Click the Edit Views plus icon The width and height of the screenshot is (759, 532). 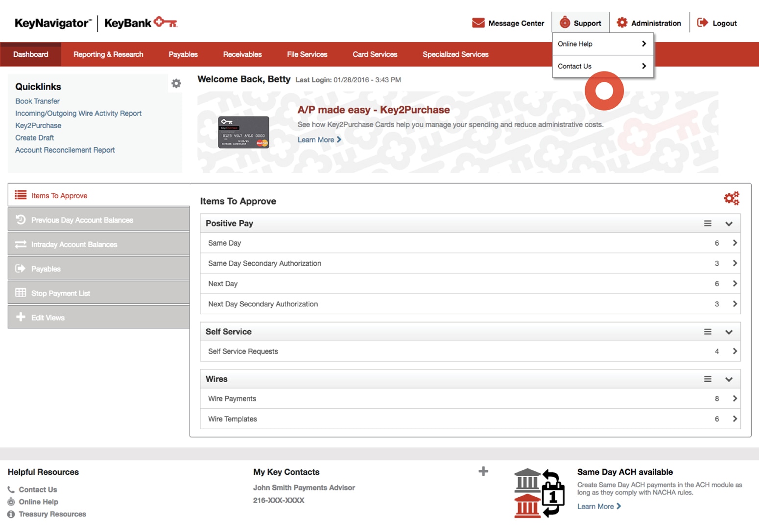click(x=21, y=317)
